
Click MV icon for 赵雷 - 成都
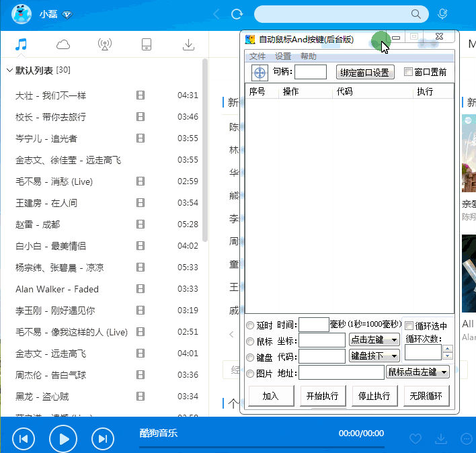coord(141,224)
